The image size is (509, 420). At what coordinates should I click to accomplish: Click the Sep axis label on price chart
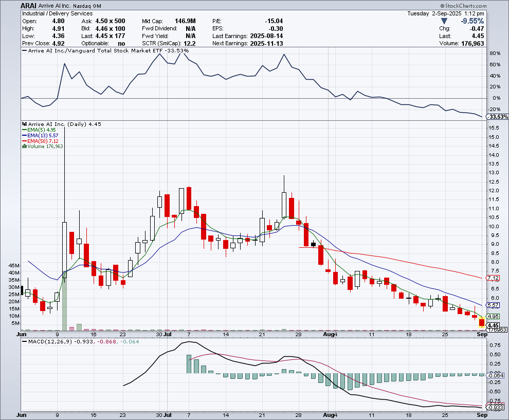[482, 334]
